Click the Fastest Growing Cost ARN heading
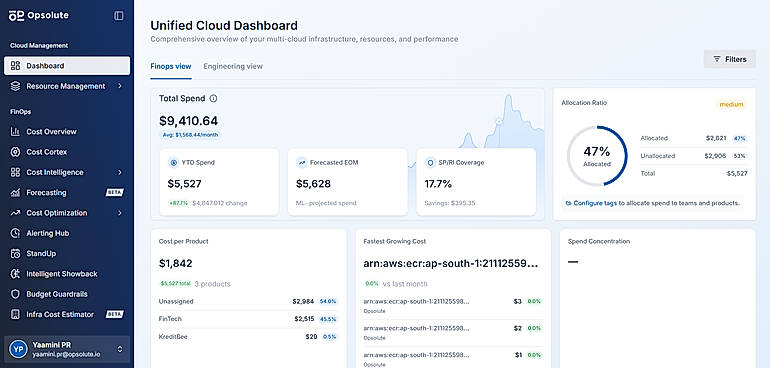 pyautogui.click(x=451, y=264)
